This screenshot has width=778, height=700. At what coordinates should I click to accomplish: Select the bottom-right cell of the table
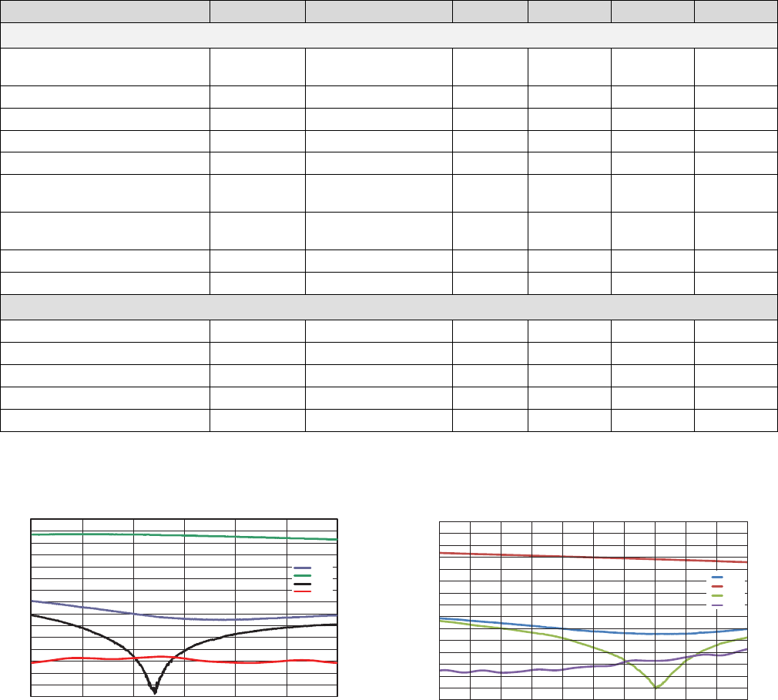pos(735,420)
